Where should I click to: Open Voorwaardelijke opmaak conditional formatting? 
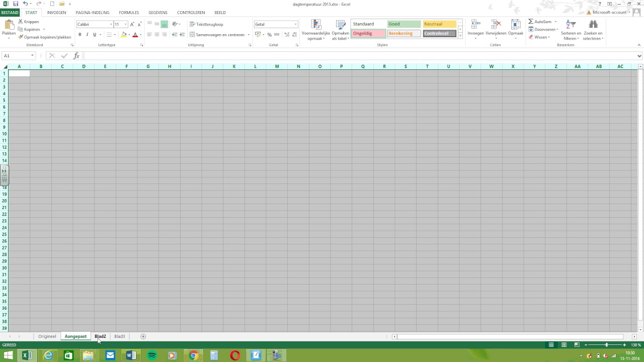[x=316, y=30]
